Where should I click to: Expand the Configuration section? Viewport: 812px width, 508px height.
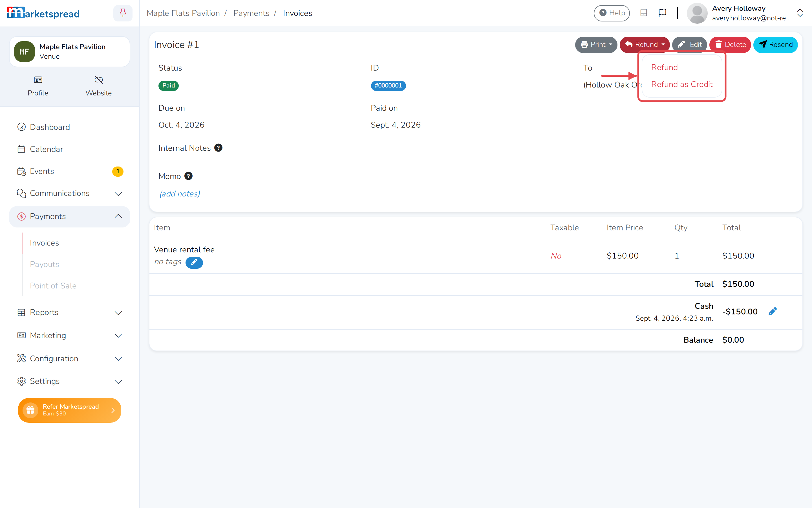(70, 358)
